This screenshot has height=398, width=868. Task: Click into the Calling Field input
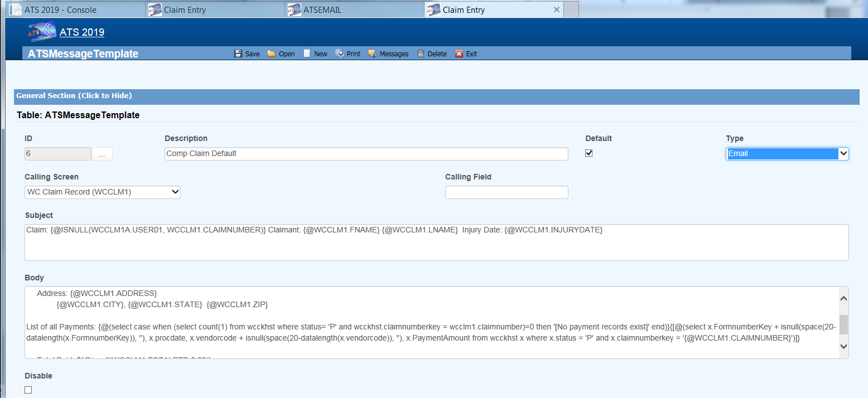pos(506,192)
